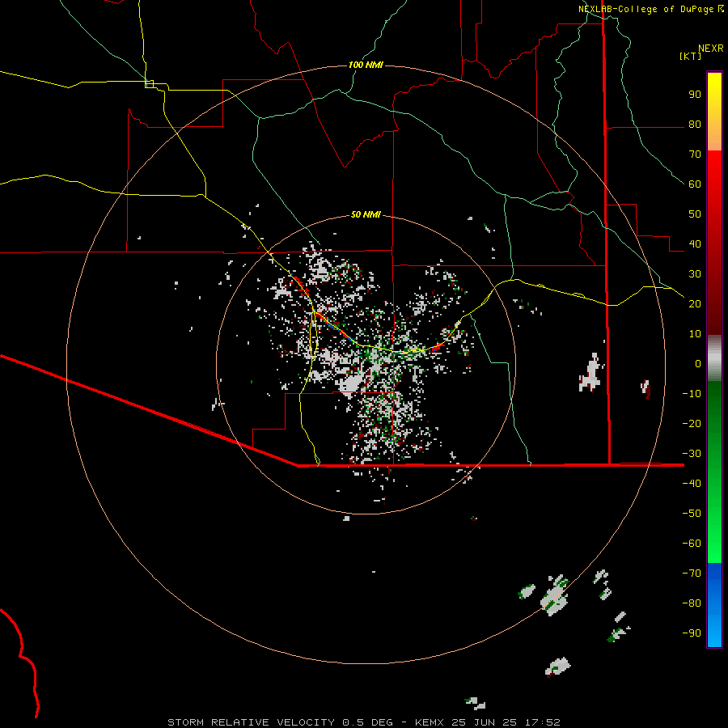
Task: Click the -90 value on the velocity scale
Action: pos(692,633)
